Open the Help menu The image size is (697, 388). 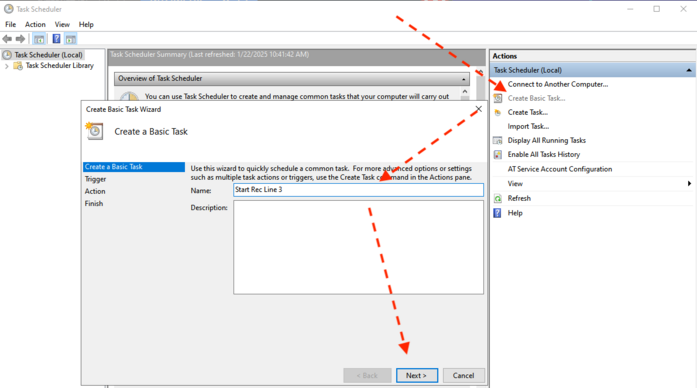[86, 24]
